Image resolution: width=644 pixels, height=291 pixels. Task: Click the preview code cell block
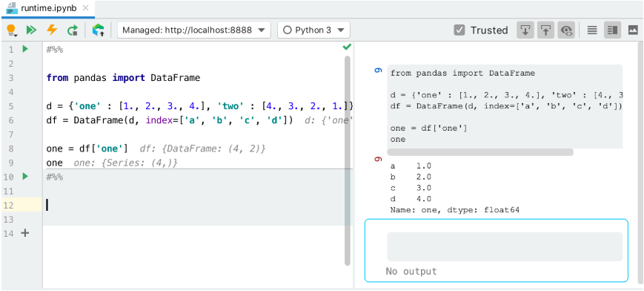[505, 106]
